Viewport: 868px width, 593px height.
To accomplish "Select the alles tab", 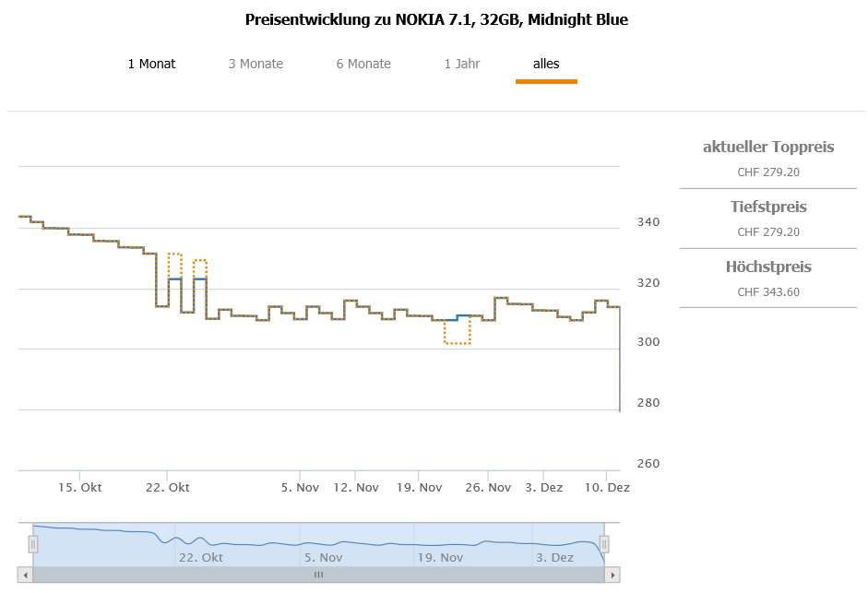I will point(546,64).
